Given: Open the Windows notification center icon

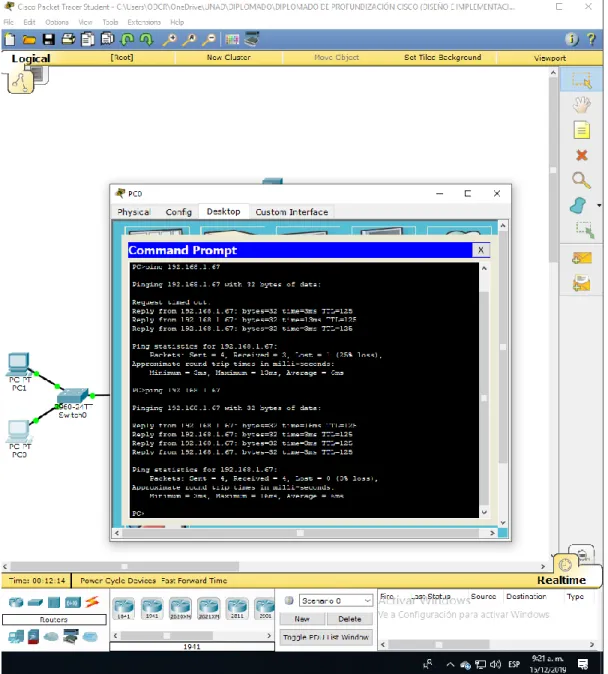Looking at the screenshot, I should [583, 664].
